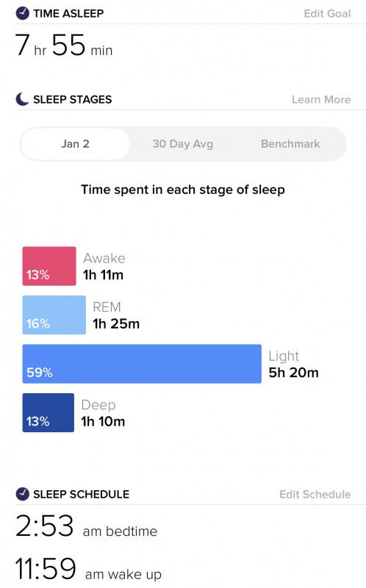This screenshot has height=588, width=366.
Task: Tap the pink Awake 13% bar
Action: click(49, 266)
